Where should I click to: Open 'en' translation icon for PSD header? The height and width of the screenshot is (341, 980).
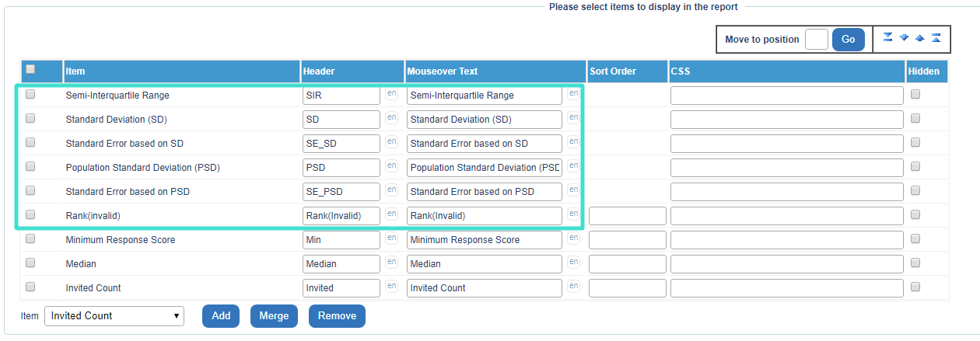coord(391,166)
